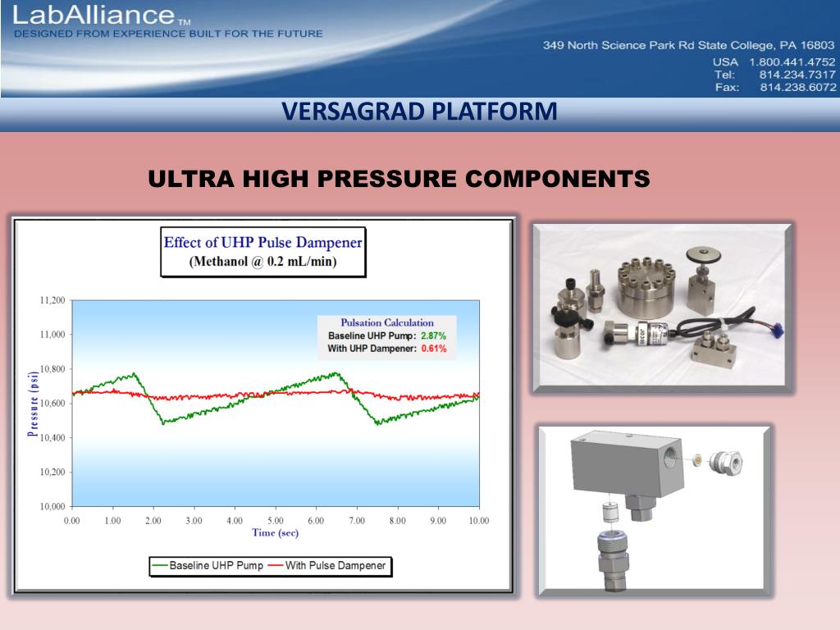This screenshot has width=840, height=630.
Task: Click the 'Pulsation Calculation' label
Action: click(x=387, y=322)
